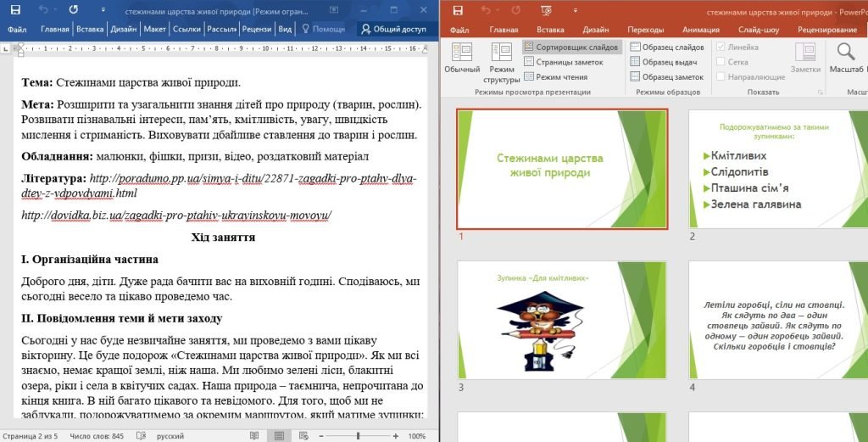Select Read Mode icon in Word status bar
The width and height of the screenshot is (868, 442).
pyautogui.click(x=254, y=435)
